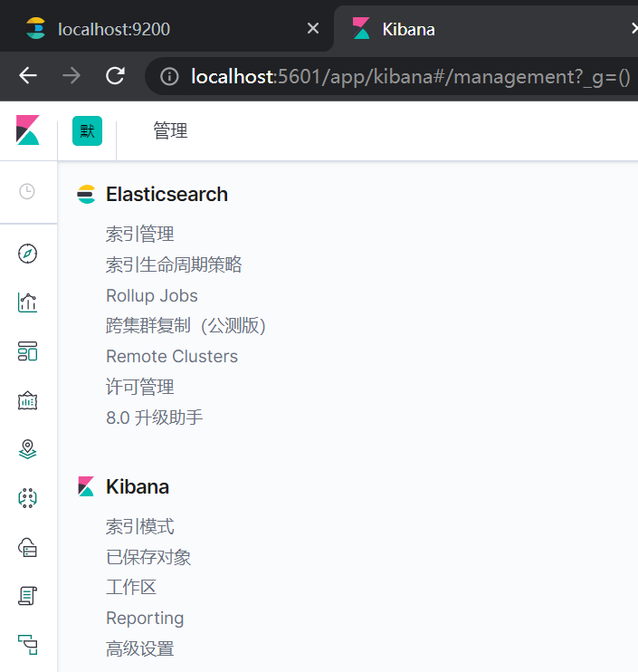Viewport: 638px width, 672px height.
Task: Click the 管理 breadcrumb
Action: (x=170, y=130)
